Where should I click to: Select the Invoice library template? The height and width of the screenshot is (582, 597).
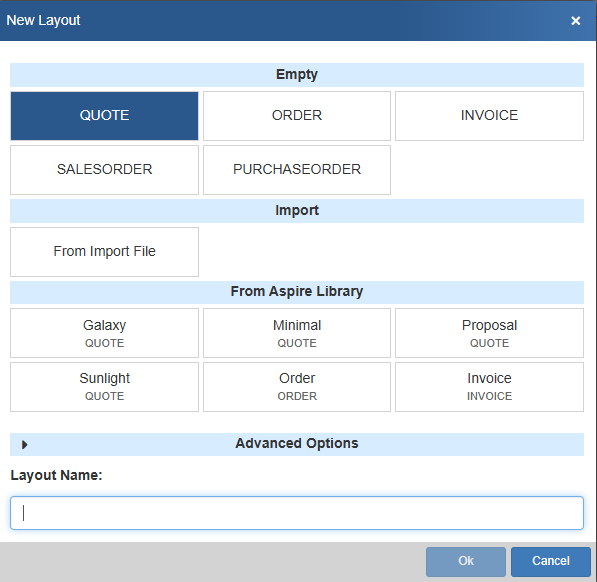[x=489, y=387]
